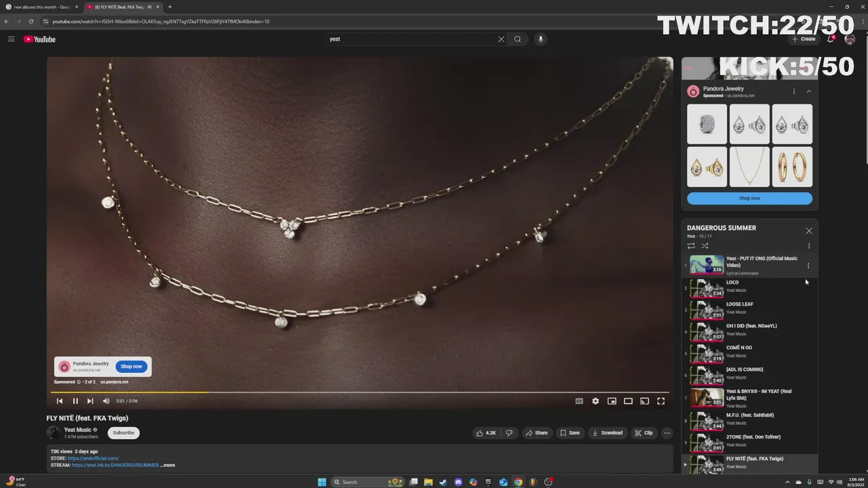The image size is (868, 488).
Task: Open more actions ellipsis beside Clip
Action: coord(667,432)
